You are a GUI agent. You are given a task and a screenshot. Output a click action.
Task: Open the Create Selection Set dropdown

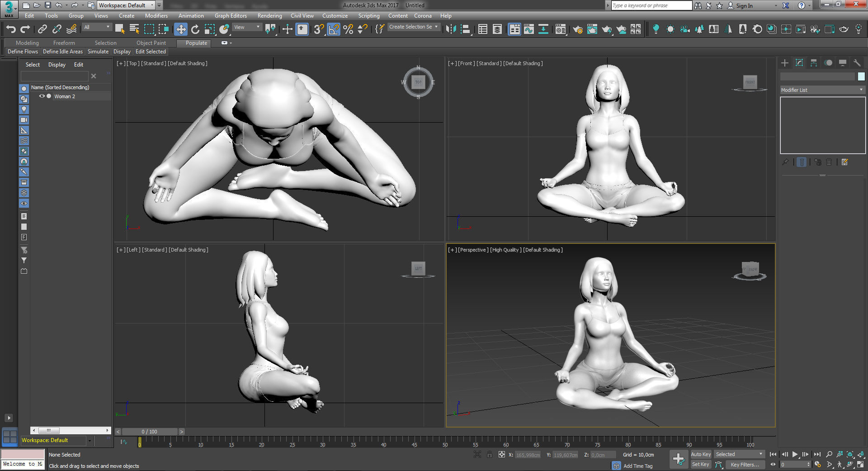tap(414, 27)
